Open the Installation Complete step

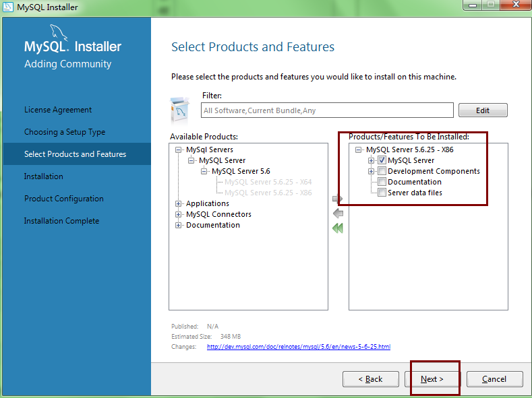[62, 221]
